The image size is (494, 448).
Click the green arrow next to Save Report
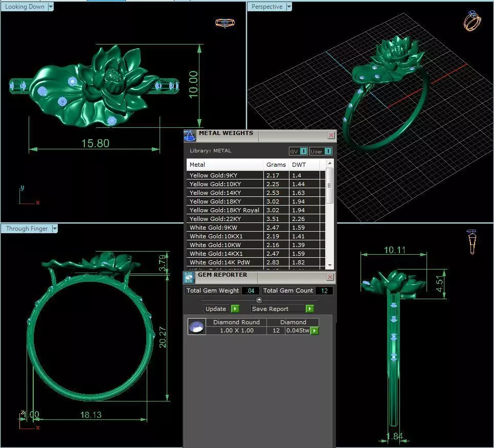[310, 309]
